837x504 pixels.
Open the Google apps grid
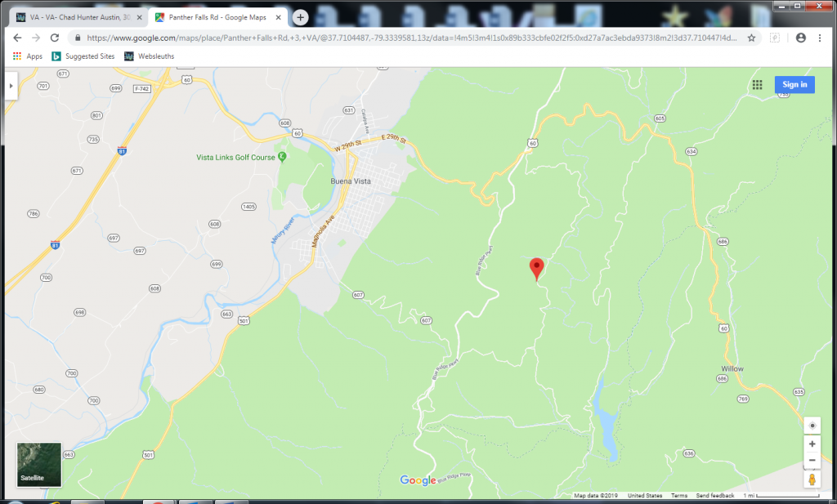758,84
